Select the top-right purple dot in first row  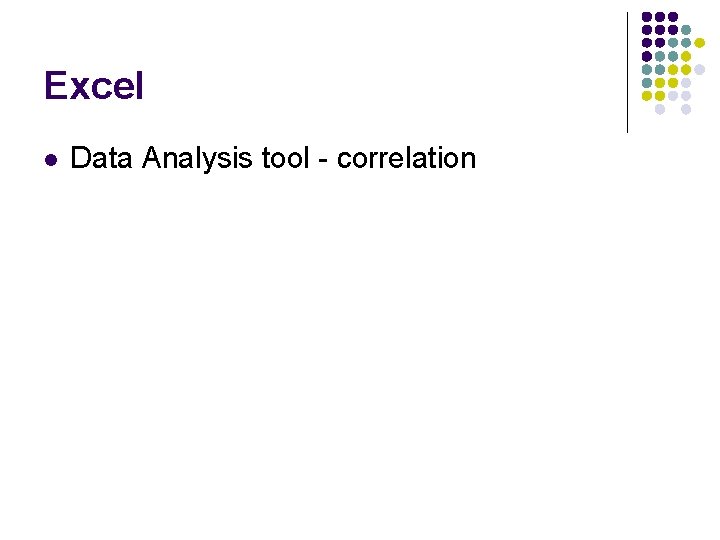click(x=673, y=17)
